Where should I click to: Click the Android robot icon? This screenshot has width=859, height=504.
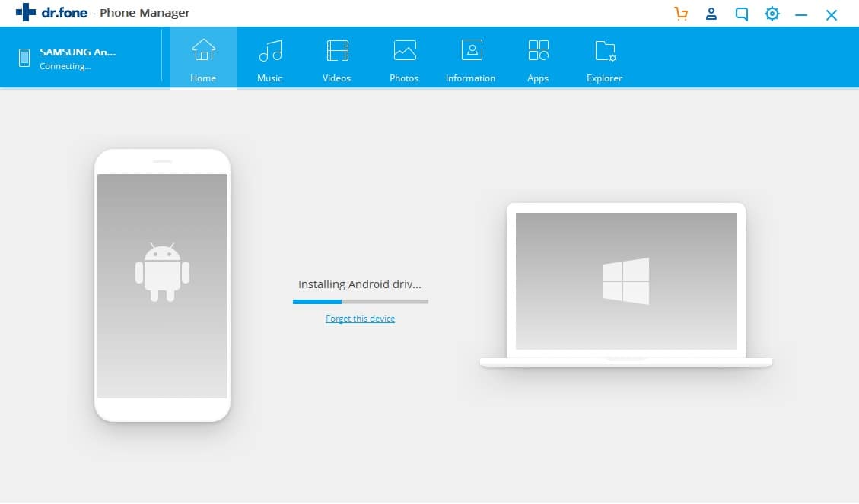click(x=162, y=272)
